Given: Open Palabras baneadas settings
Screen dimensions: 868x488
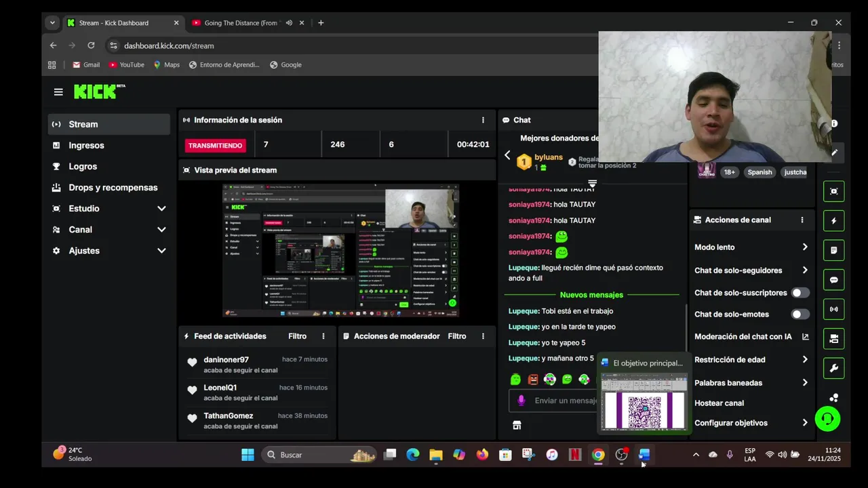Looking at the screenshot, I should [751, 383].
